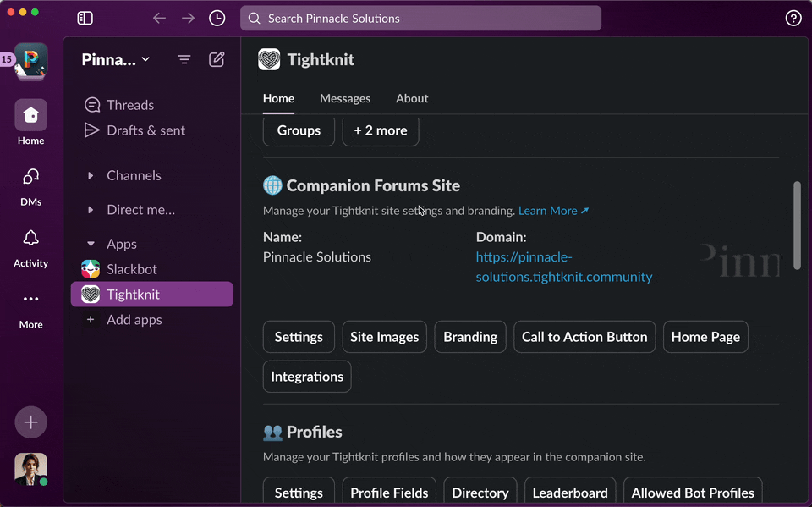Open the history clock icon in the toolbar
This screenshot has height=507, width=812.
pos(217,17)
